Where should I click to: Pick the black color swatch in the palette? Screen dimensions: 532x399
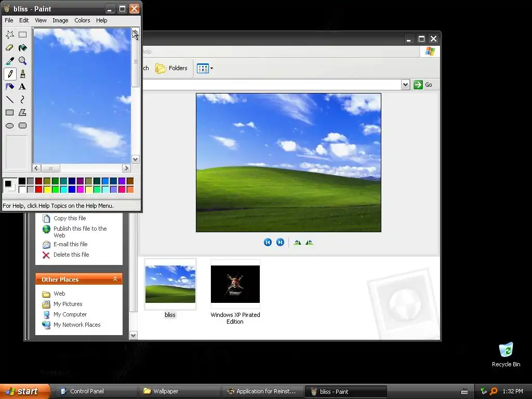coord(22,181)
